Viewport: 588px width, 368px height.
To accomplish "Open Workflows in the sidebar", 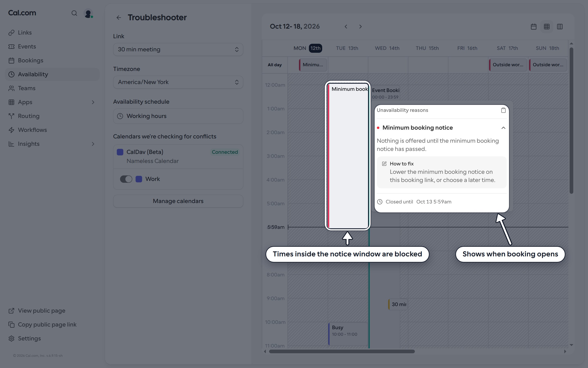I will click(52, 130).
